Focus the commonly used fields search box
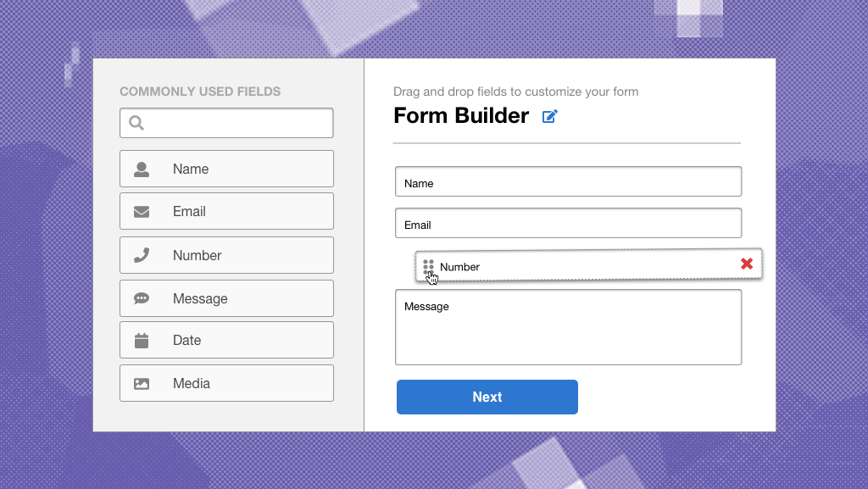Viewport: 868px width, 489px height. click(226, 123)
